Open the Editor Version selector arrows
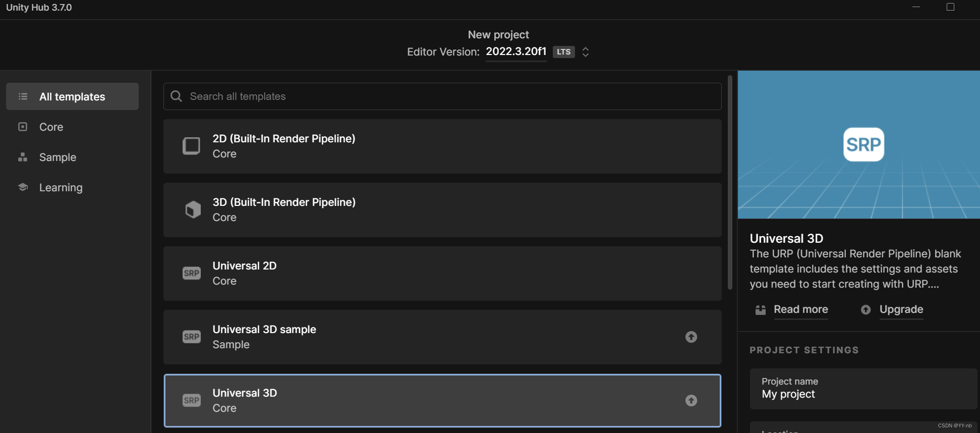 [586, 52]
